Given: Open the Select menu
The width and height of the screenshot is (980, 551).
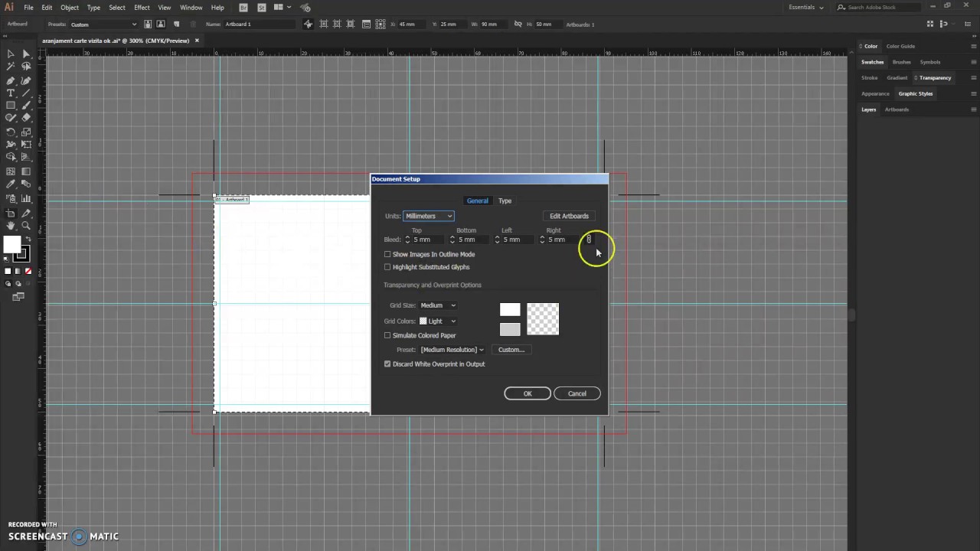Looking at the screenshot, I should (116, 7).
